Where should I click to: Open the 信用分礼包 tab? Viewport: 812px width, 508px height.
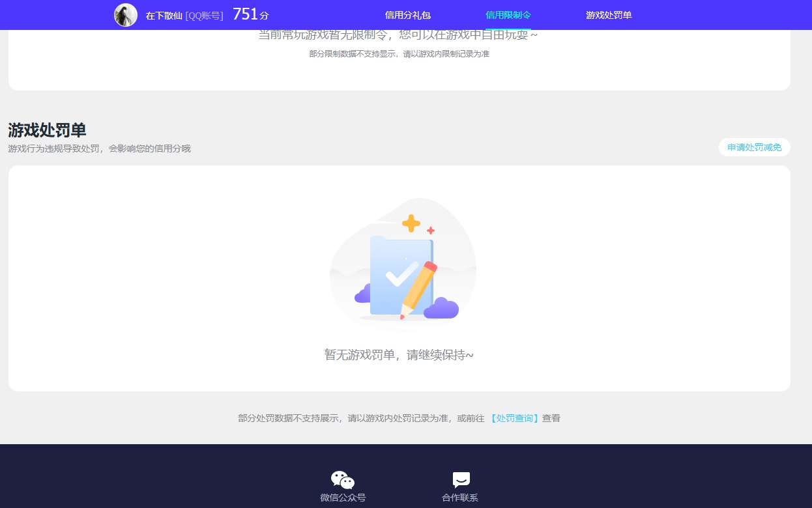click(407, 15)
